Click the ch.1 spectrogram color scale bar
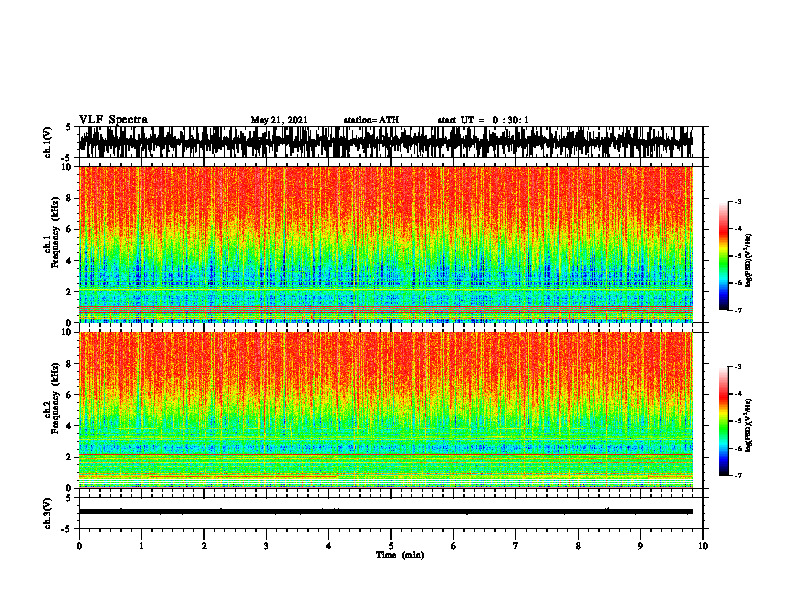This screenshot has height=612, width=792. pyautogui.click(x=724, y=256)
